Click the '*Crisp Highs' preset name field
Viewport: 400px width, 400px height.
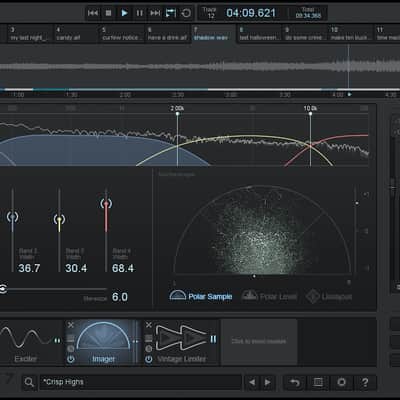coord(140,382)
